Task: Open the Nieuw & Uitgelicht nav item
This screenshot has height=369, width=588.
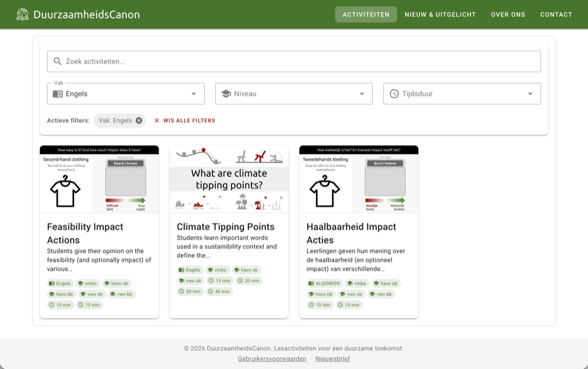Action: [440, 14]
